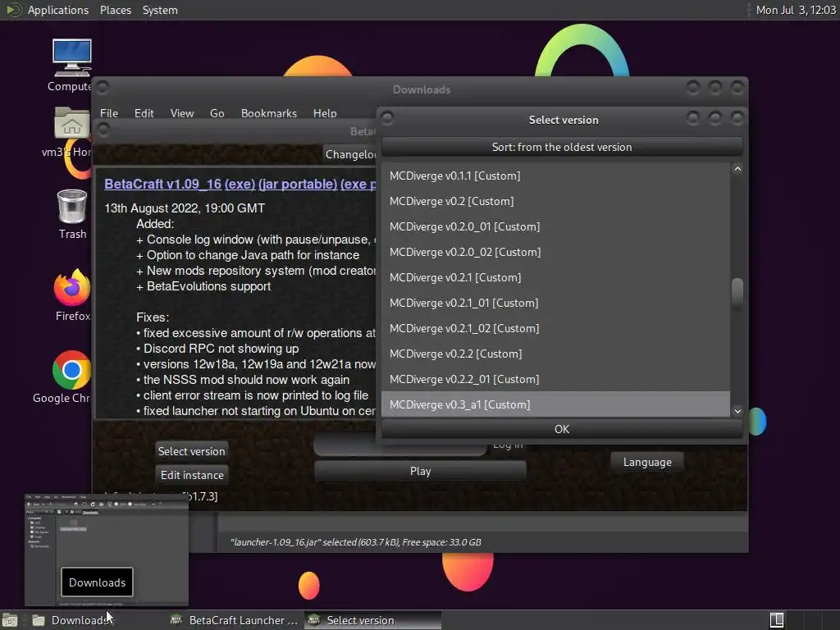The width and height of the screenshot is (840, 630).
Task: Click version list scroll up arrow
Action: (737, 169)
